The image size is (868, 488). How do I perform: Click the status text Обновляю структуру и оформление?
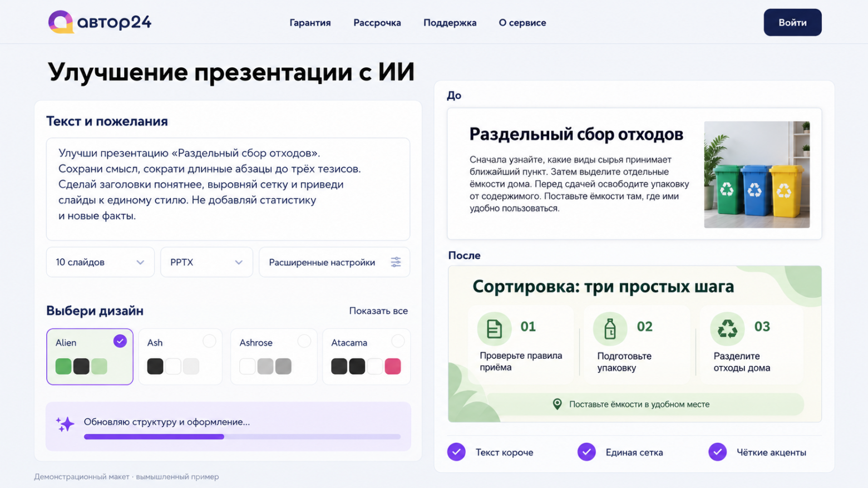tap(167, 422)
